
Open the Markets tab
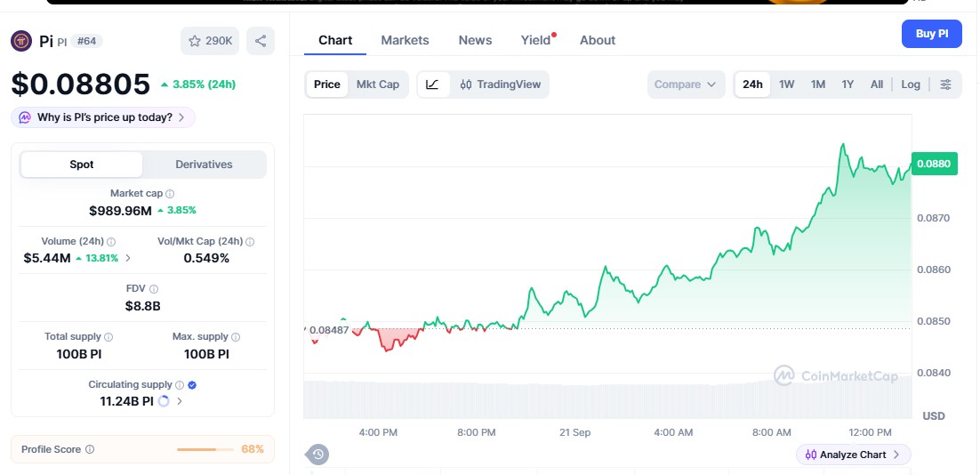tap(405, 40)
